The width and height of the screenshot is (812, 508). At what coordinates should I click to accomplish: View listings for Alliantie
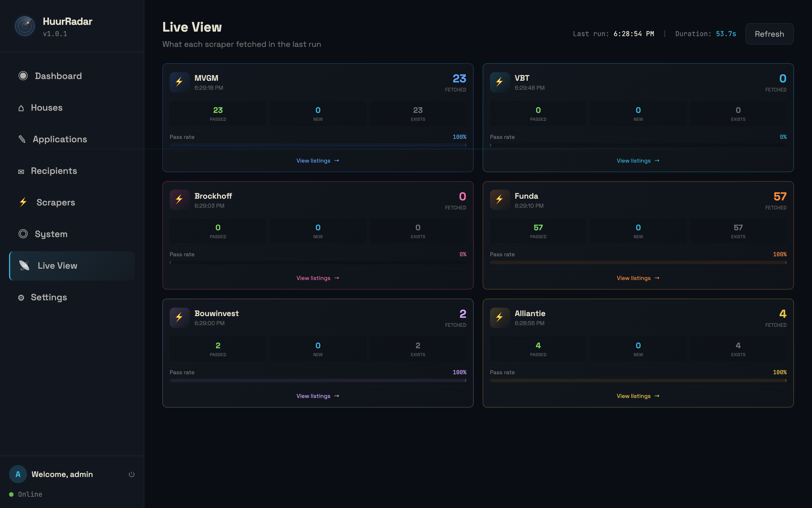(638, 396)
